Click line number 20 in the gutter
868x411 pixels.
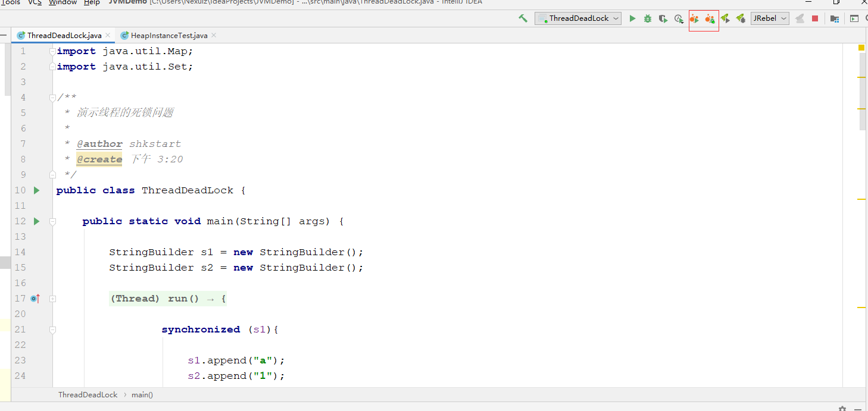tap(20, 314)
